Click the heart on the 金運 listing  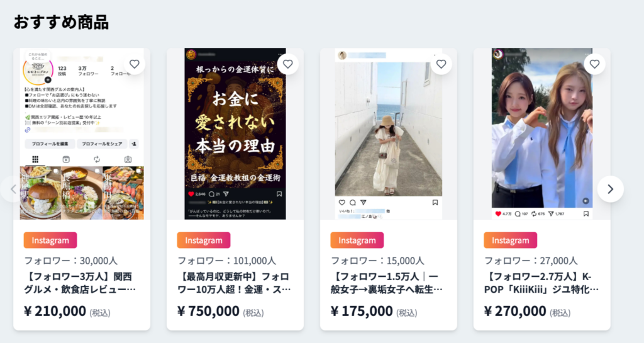(x=287, y=64)
